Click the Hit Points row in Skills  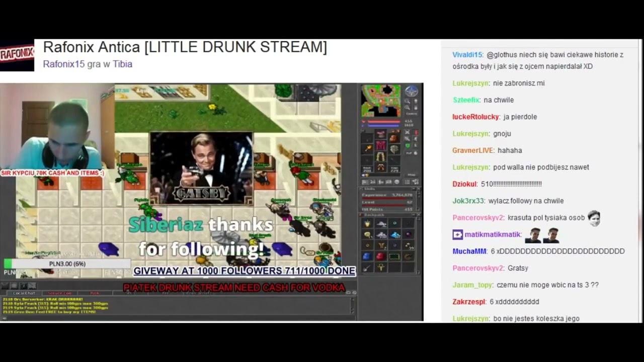(x=387, y=209)
